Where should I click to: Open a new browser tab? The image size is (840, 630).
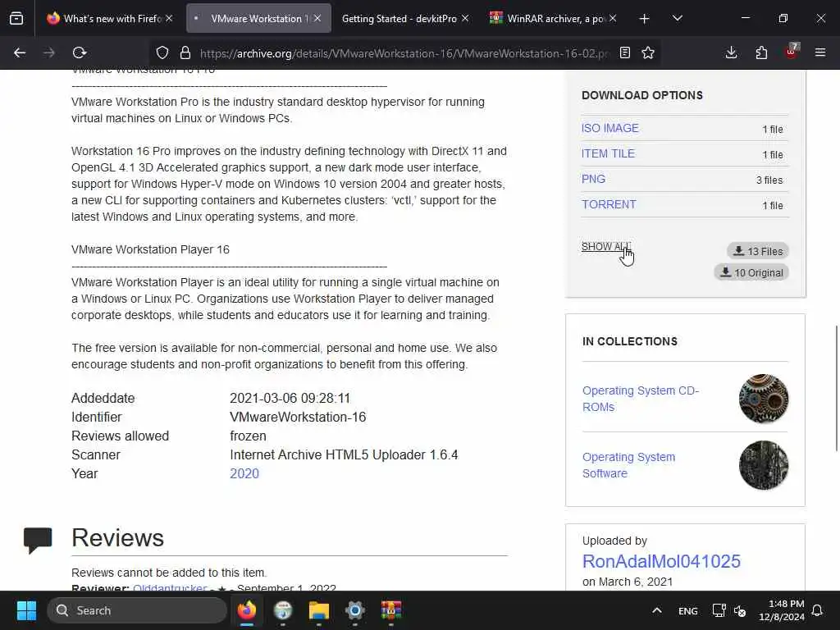645,19
